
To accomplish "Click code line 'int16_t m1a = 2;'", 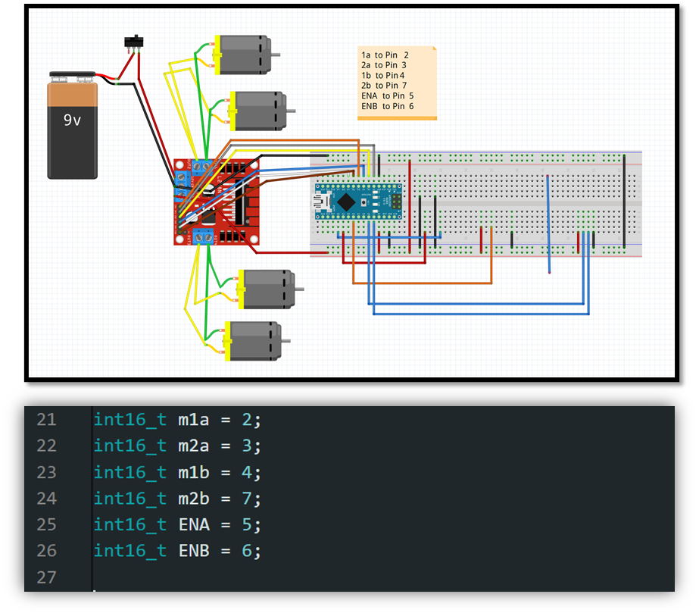I will click(177, 420).
